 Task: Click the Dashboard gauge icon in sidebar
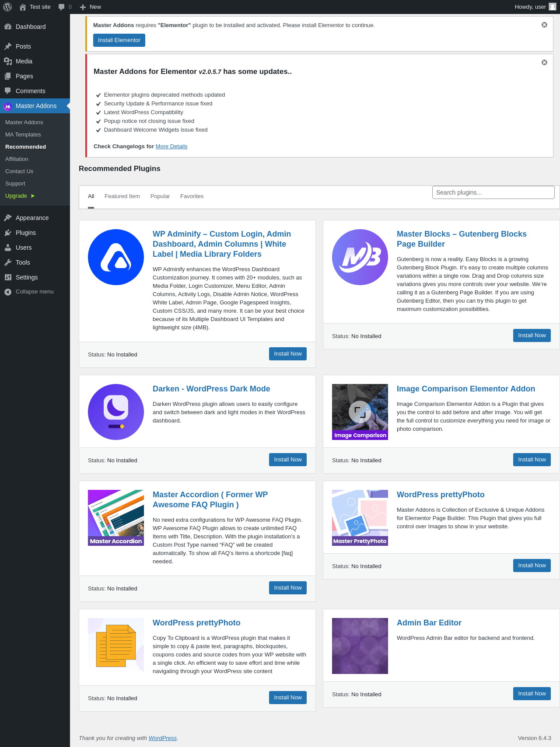point(8,27)
